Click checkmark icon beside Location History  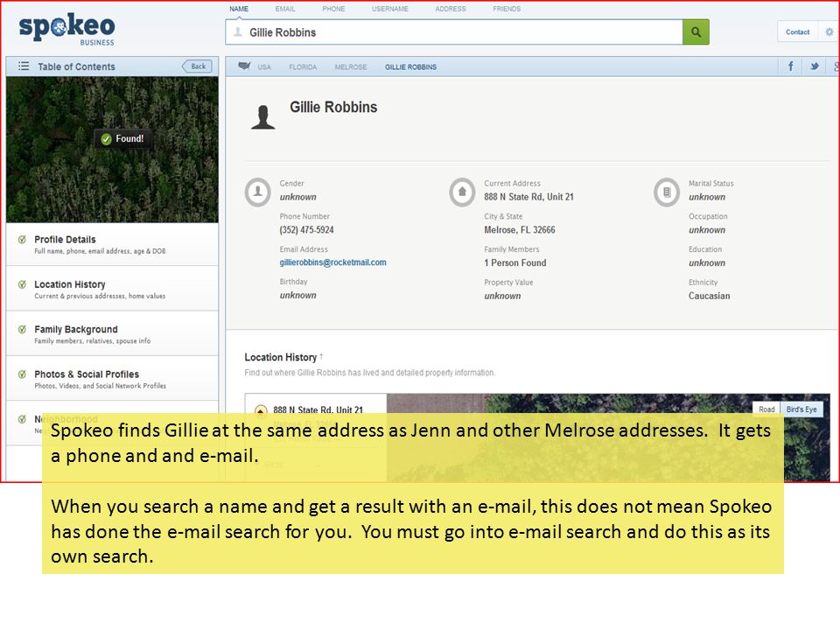22,284
